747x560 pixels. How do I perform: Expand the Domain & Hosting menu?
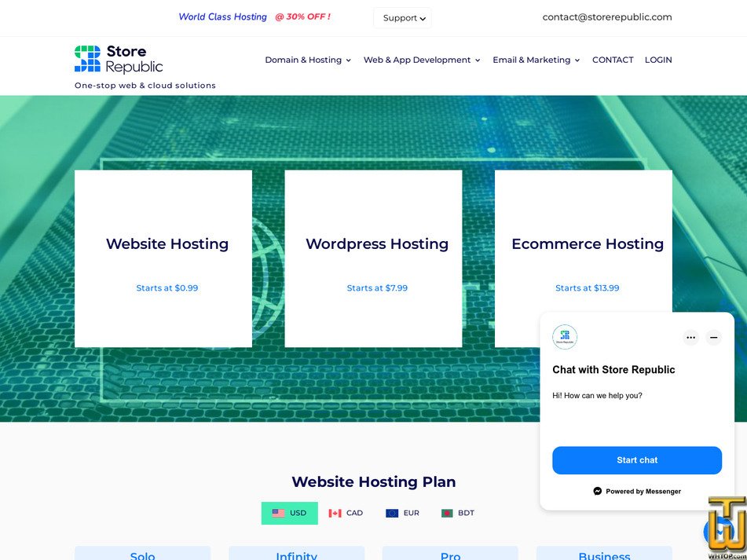[308, 60]
